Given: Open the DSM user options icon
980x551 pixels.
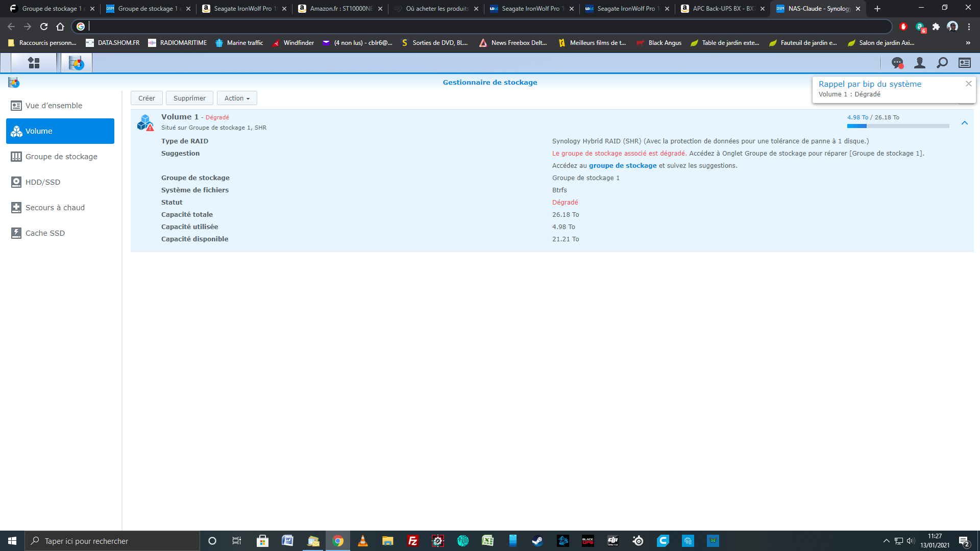Looking at the screenshot, I should click(x=919, y=63).
